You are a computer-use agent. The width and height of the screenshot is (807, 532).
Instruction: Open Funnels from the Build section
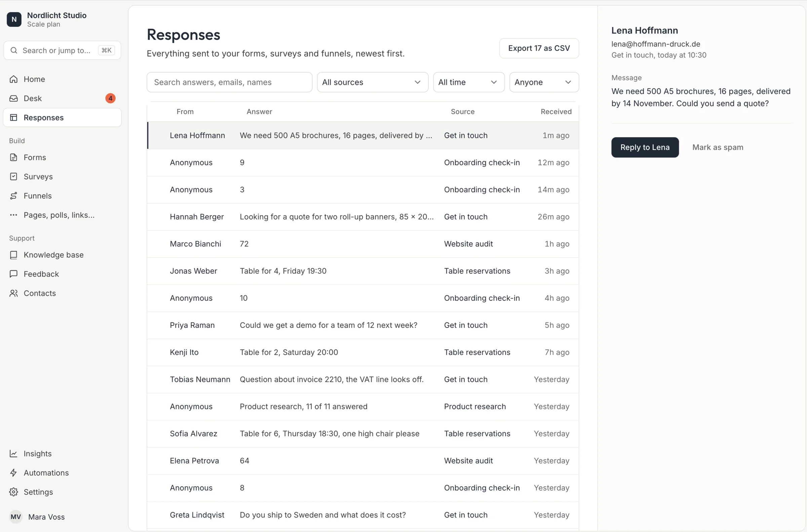[63, 196]
